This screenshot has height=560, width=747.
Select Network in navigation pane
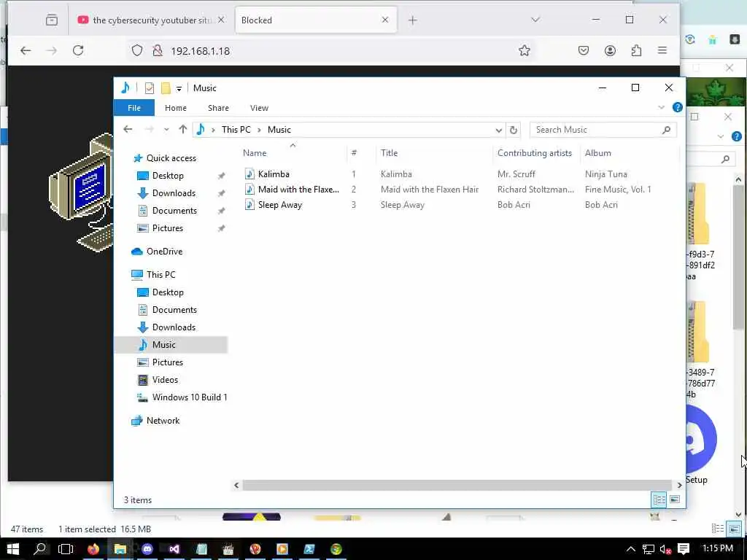(163, 421)
